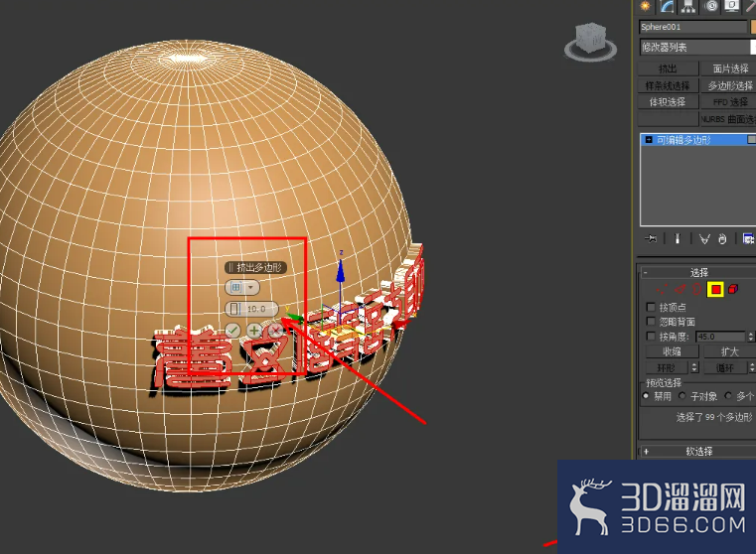Cancel extrude with the red X

pyautogui.click(x=276, y=331)
